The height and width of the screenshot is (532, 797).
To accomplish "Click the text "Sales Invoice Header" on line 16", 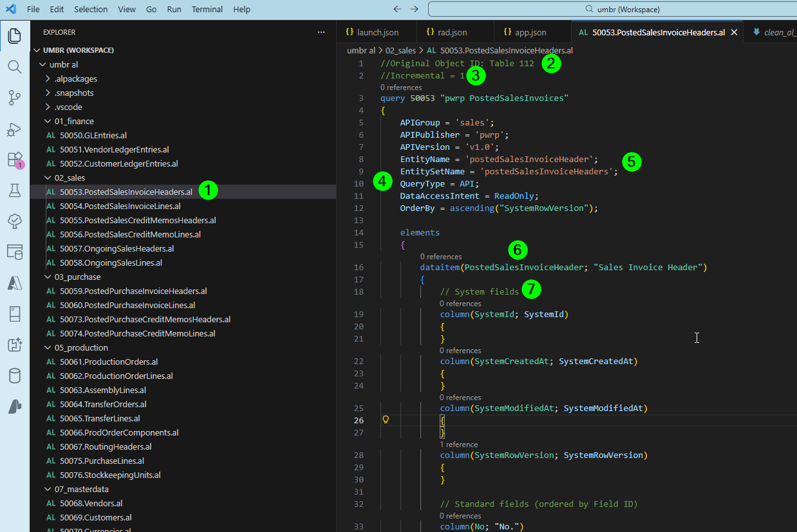I will point(648,267).
